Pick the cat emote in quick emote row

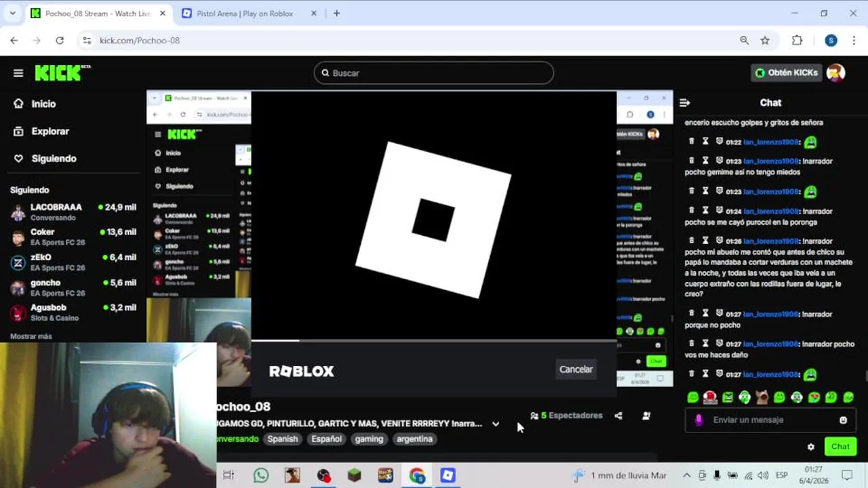[762, 397]
